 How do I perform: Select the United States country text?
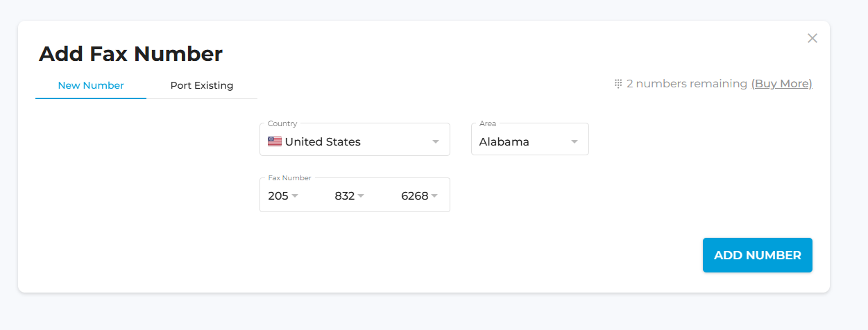[x=323, y=141]
